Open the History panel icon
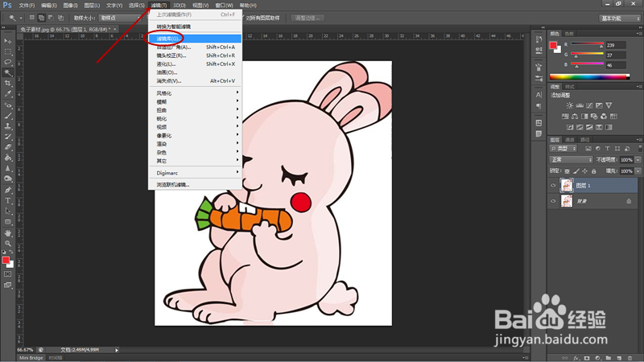644x362 pixels. 539,39
